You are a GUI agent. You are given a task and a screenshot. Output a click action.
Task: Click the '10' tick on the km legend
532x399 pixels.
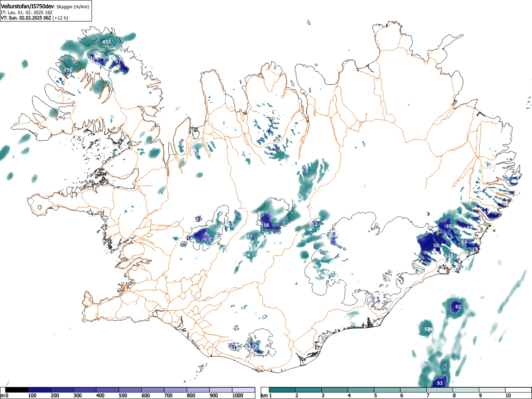coord(508,396)
